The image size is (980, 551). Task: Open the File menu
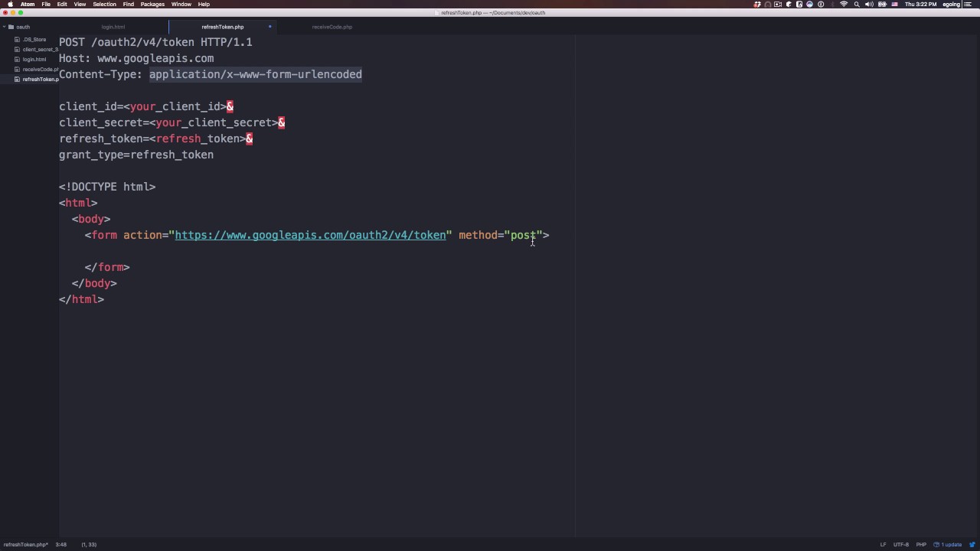(46, 4)
